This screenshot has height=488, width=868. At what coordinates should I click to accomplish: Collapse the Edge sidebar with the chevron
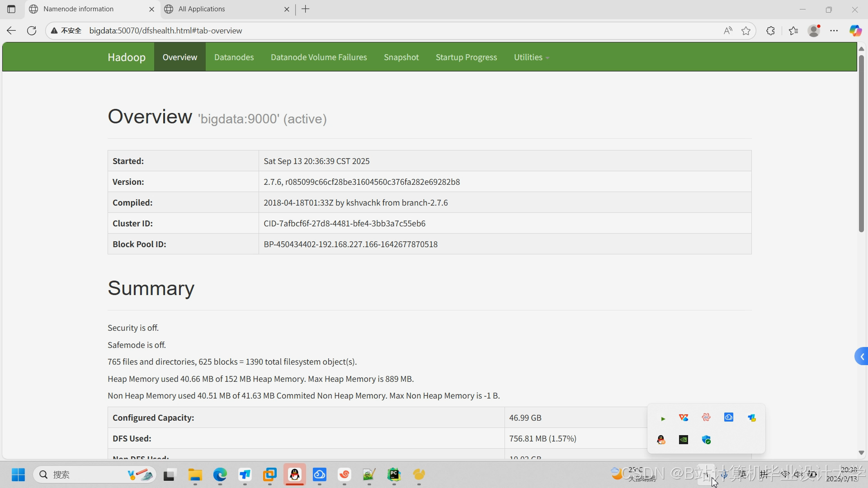(862, 356)
